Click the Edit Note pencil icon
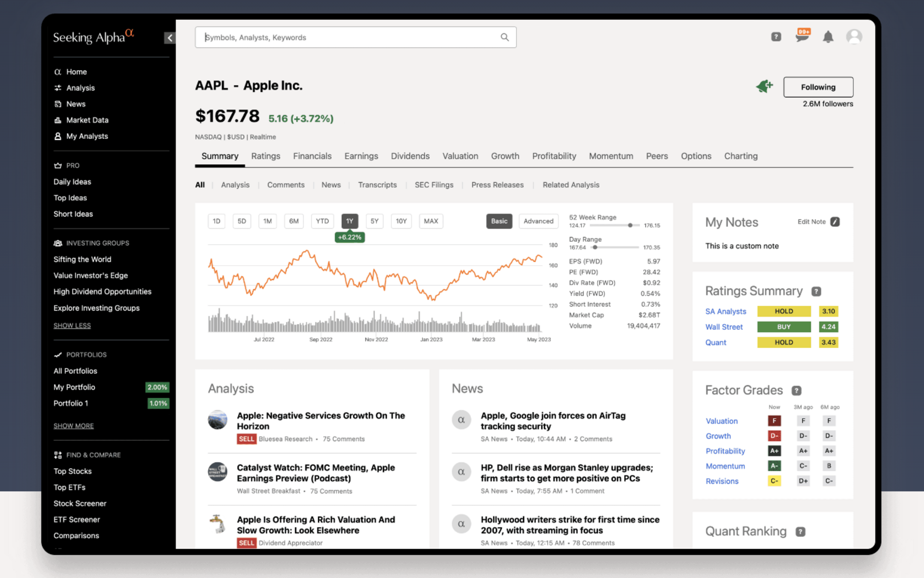Viewport: 924px width, 578px height. click(x=835, y=221)
